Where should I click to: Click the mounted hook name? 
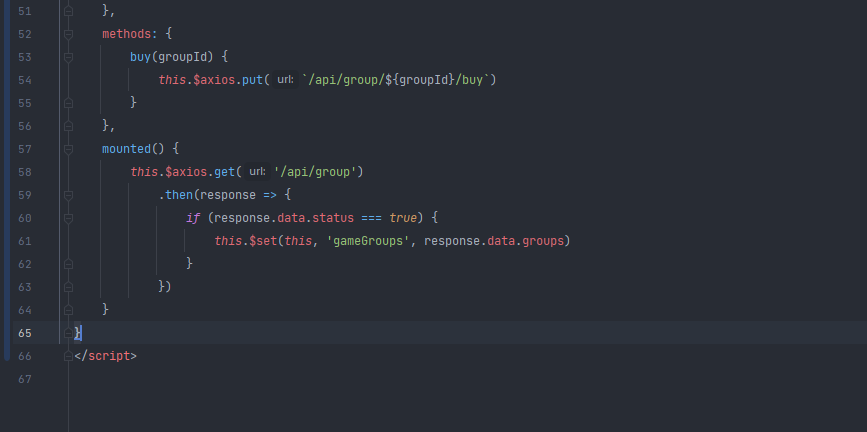pyautogui.click(x=127, y=149)
